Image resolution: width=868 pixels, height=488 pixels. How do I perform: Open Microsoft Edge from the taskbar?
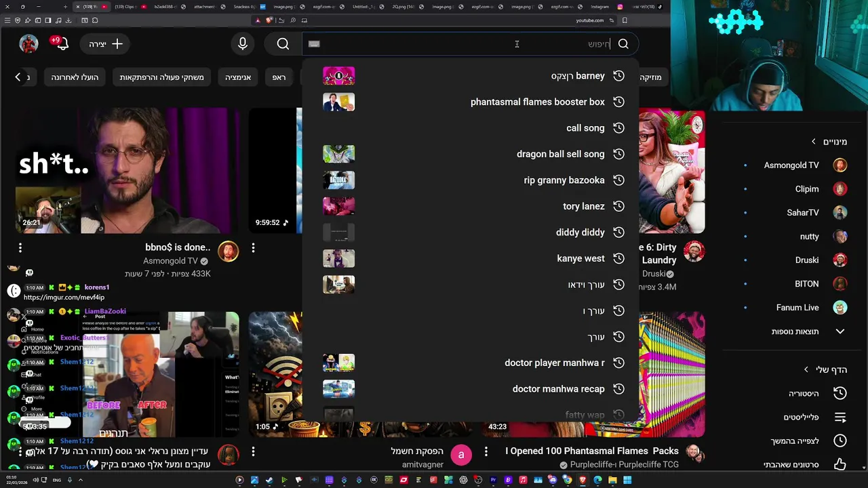[x=597, y=480]
